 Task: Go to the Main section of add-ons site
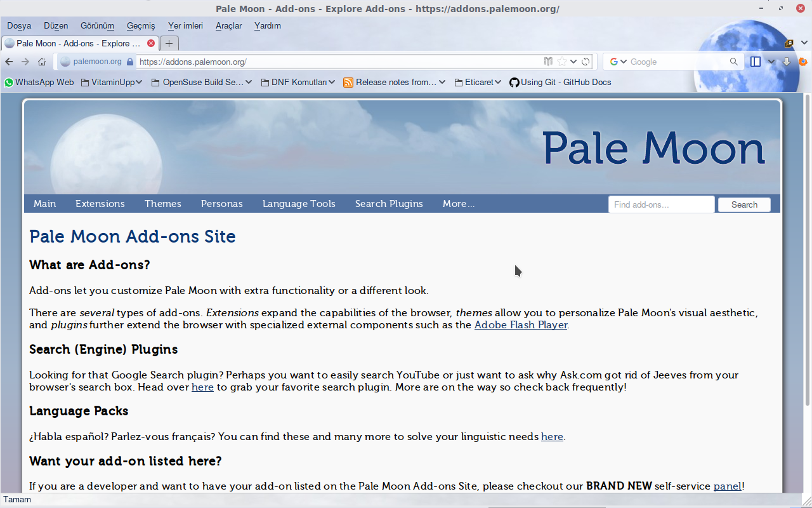(45, 204)
